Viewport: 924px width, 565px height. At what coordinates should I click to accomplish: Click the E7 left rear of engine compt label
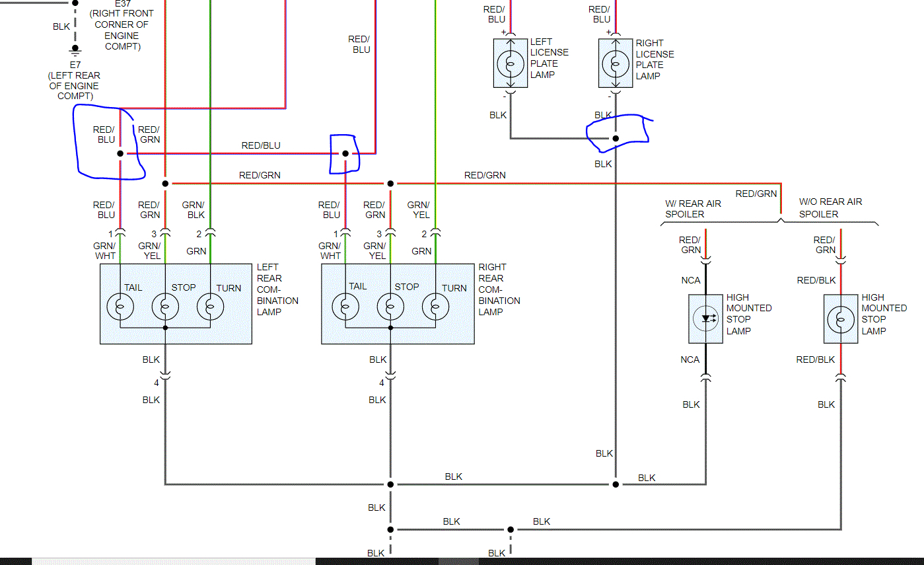74,81
